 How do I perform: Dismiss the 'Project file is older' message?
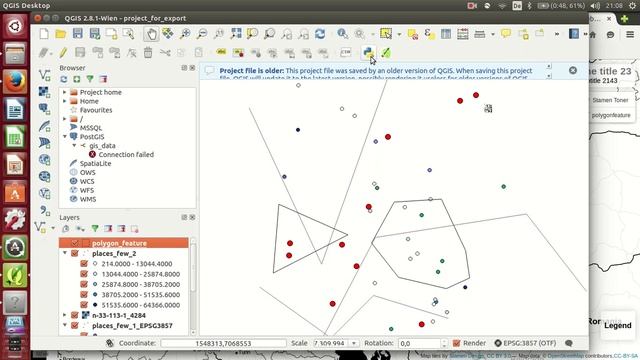click(x=573, y=71)
